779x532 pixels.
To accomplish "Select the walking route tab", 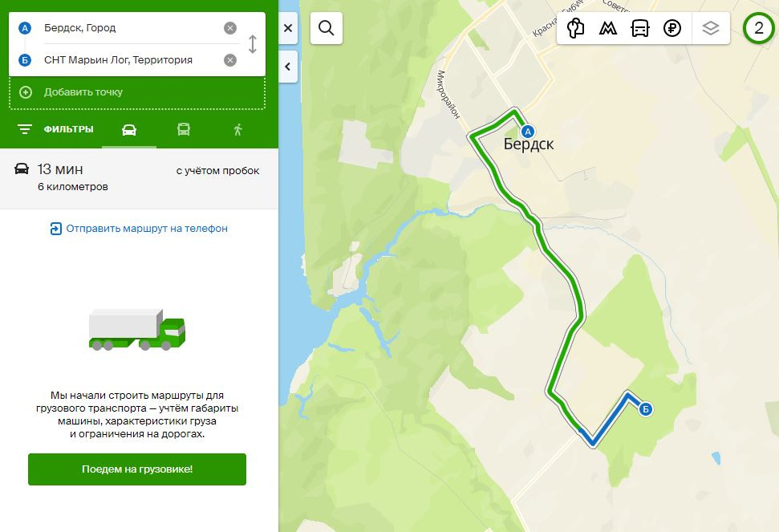I will [x=237, y=129].
